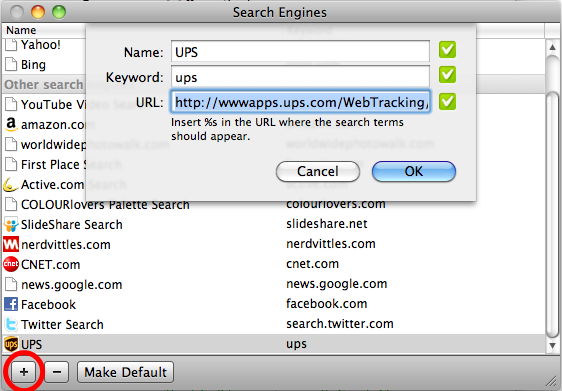Click the scrollbar down arrow
Screen dimensions: 562x391
[552, 345]
